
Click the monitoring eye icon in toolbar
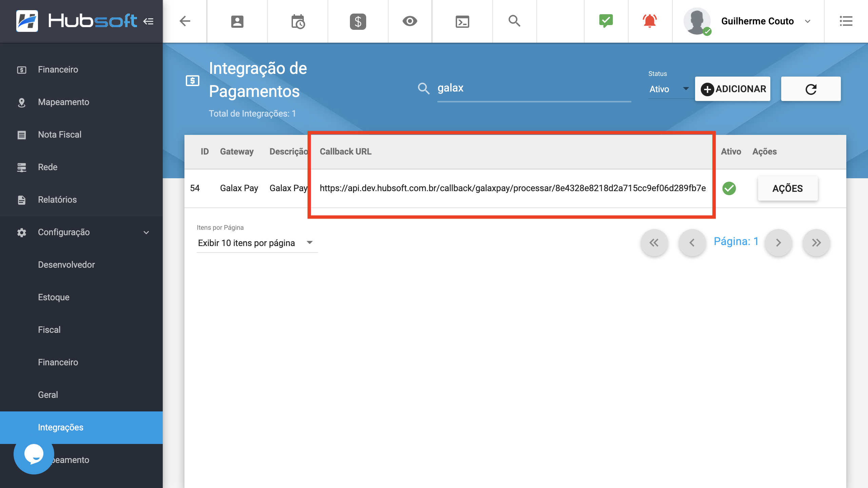pyautogui.click(x=410, y=21)
